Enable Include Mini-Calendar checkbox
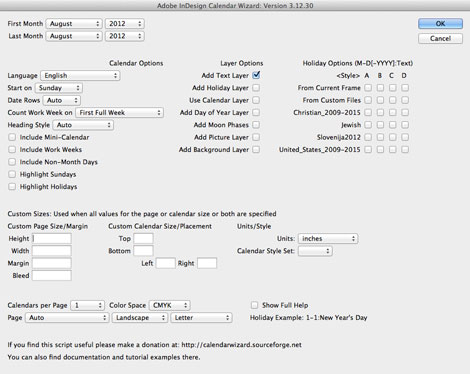Screen dimensions: 470x374 [12, 137]
